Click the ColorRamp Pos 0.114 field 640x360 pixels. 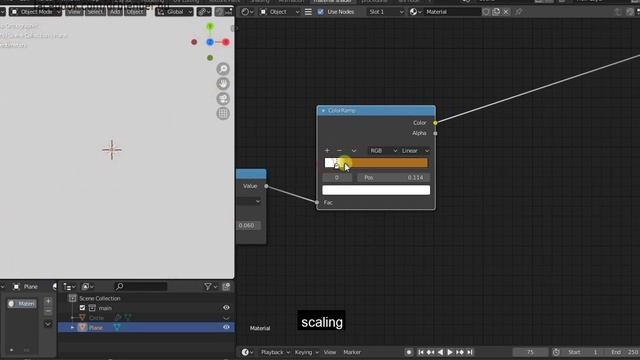coord(393,178)
